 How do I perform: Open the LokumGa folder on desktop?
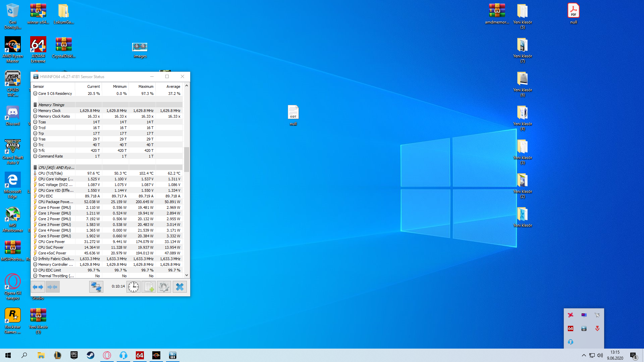click(64, 13)
